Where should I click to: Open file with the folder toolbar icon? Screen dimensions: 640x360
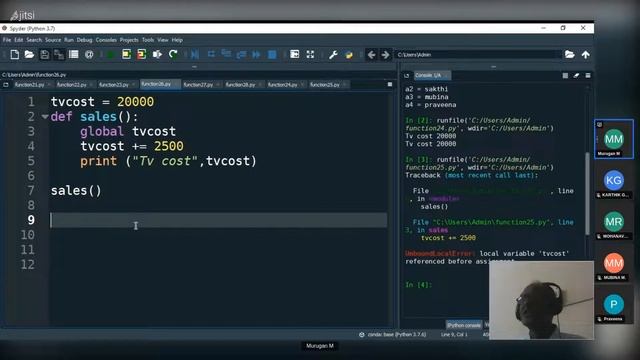coord(29,54)
